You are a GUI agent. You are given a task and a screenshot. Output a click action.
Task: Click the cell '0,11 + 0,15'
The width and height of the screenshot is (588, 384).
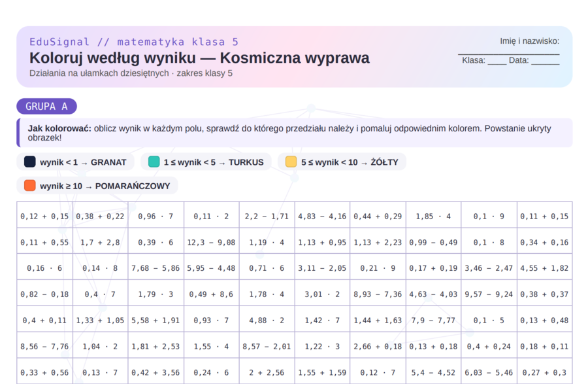544,215
